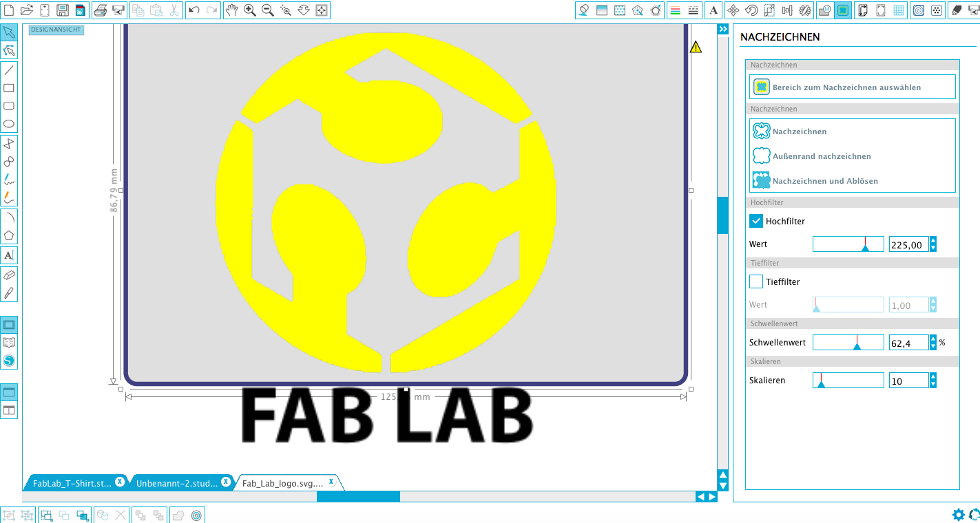Click the printer icon
Viewport: 980px width, 523px height.
coord(100,10)
